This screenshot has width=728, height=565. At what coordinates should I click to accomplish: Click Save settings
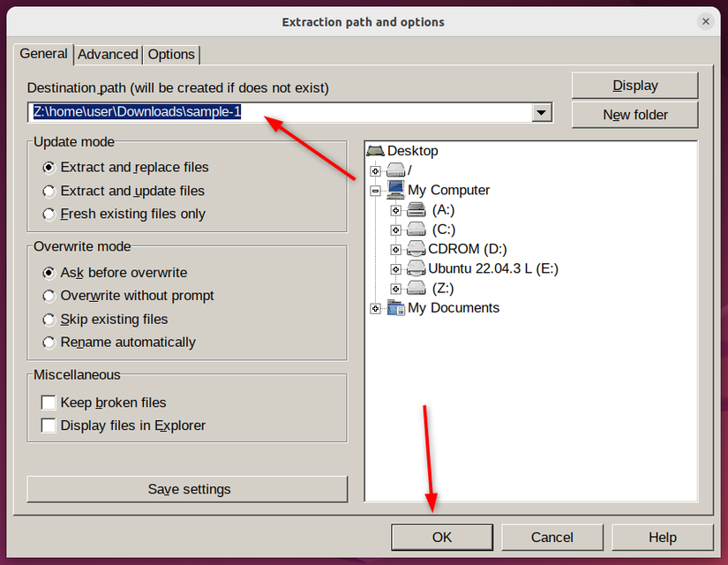[x=187, y=489]
